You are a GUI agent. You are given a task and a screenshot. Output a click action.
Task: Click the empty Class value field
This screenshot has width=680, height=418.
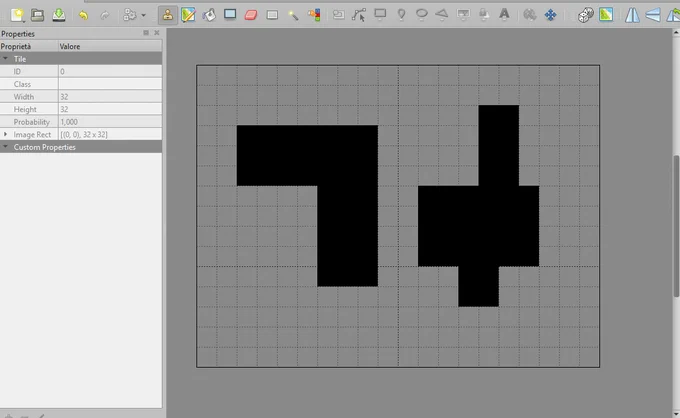click(x=110, y=84)
